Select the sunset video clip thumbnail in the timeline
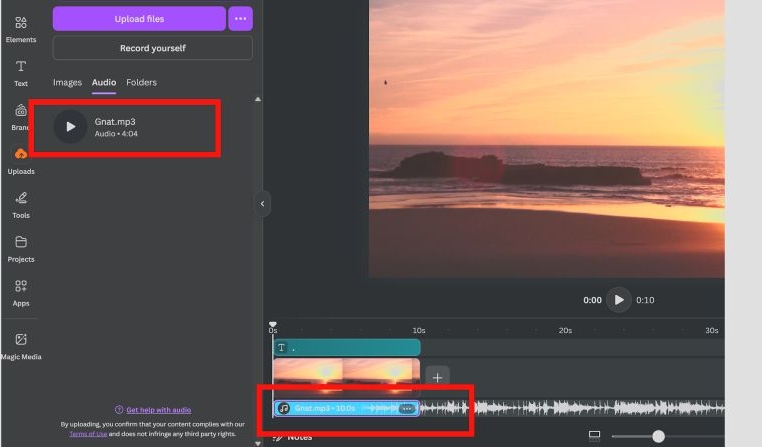Screen dimensions: 762x447 pyautogui.click(x=346, y=377)
